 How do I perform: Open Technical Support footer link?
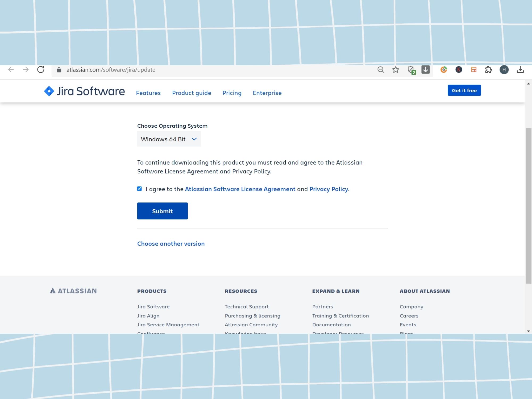click(x=247, y=307)
